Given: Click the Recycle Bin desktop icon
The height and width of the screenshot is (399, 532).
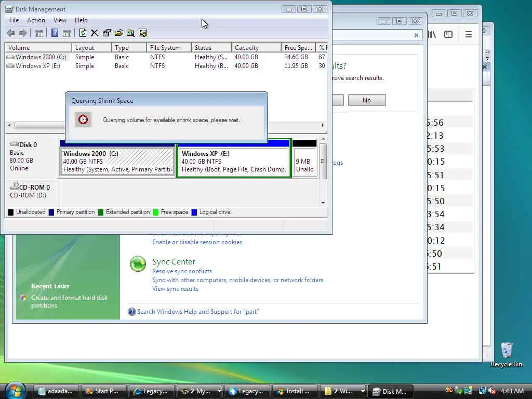Looking at the screenshot, I should pyautogui.click(x=506, y=350).
